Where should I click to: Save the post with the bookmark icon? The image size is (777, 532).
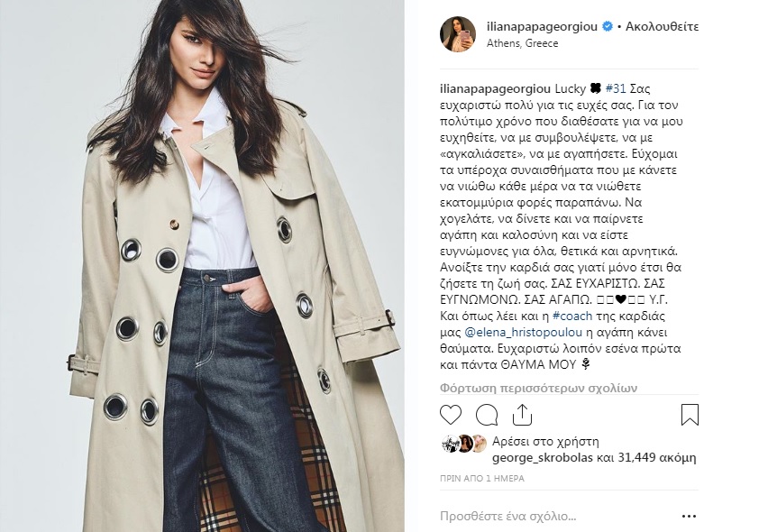(690, 415)
